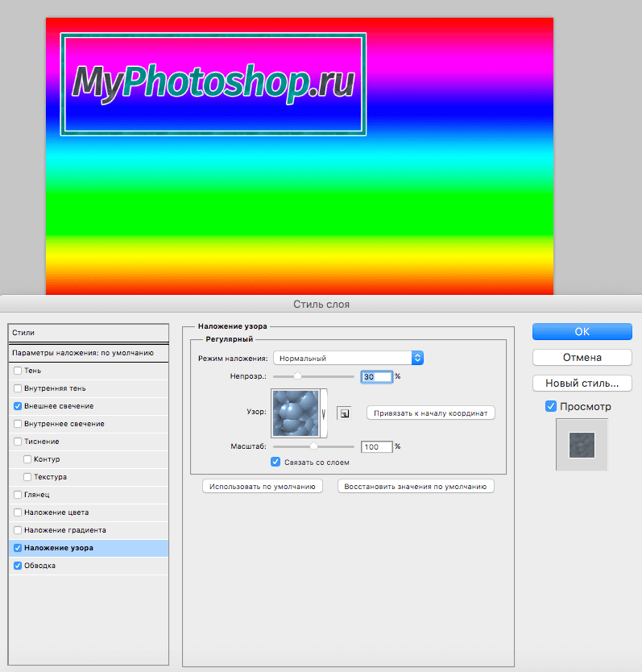Viewport: 642px width, 672px height.
Task: Enable the Тень checkbox
Action: point(18,371)
